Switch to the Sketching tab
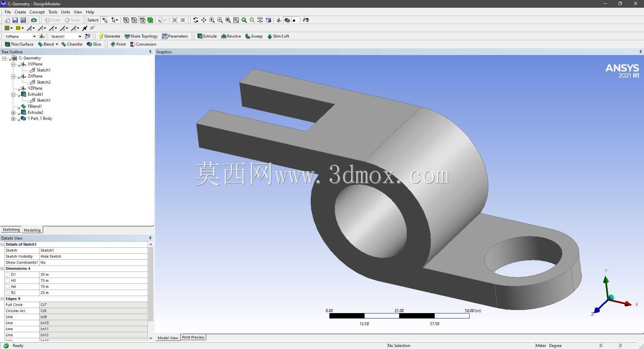 click(11, 230)
